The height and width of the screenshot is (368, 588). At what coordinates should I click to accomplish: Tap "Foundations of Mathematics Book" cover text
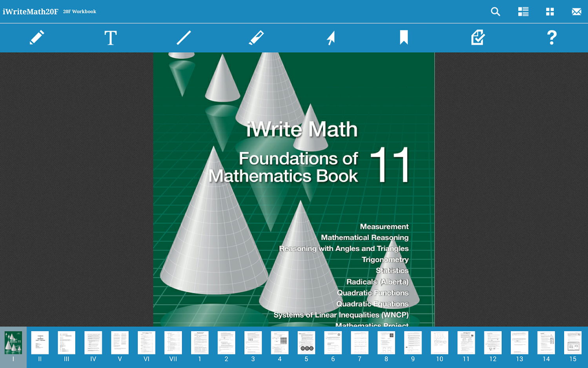point(283,167)
